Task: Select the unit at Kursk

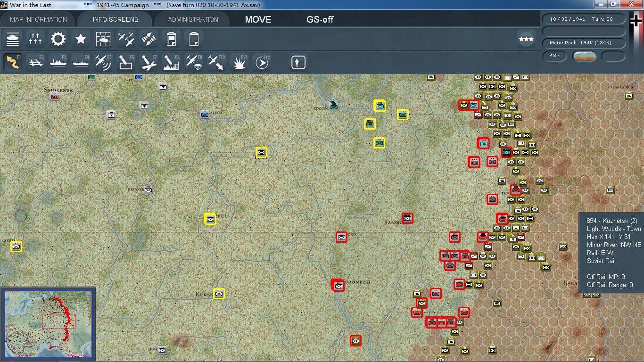Action: [219, 294]
